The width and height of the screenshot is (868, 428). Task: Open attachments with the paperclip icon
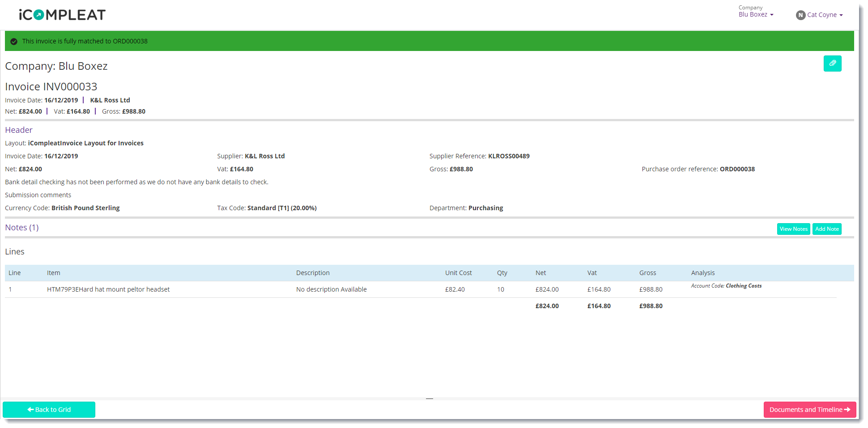[832, 64]
